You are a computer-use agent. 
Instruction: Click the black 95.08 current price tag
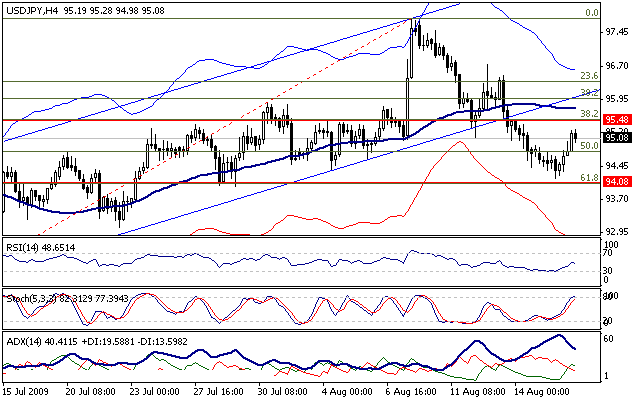[616, 139]
